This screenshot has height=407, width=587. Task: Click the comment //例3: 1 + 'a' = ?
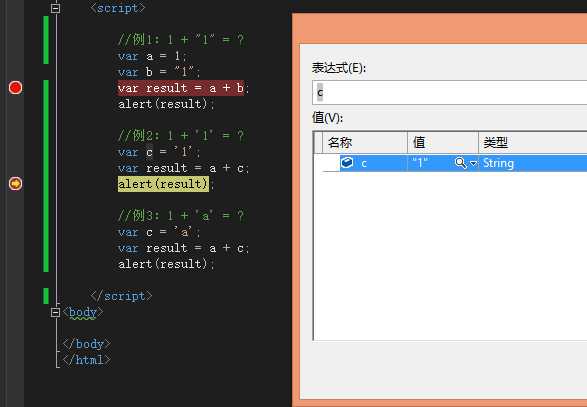(x=181, y=215)
